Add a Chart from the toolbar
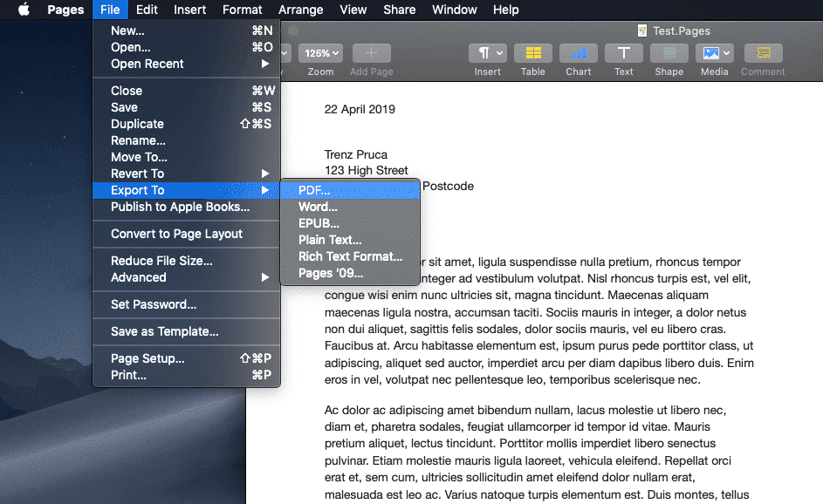 click(579, 53)
